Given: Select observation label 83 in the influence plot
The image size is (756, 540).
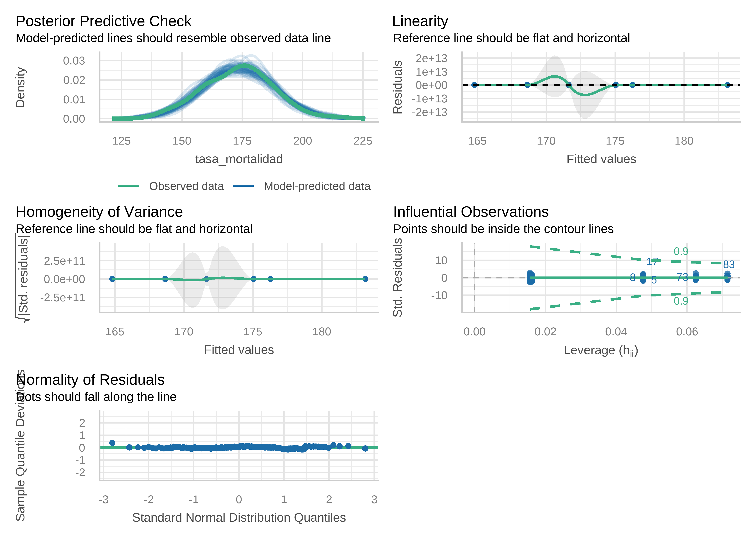Looking at the screenshot, I should tap(728, 265).
